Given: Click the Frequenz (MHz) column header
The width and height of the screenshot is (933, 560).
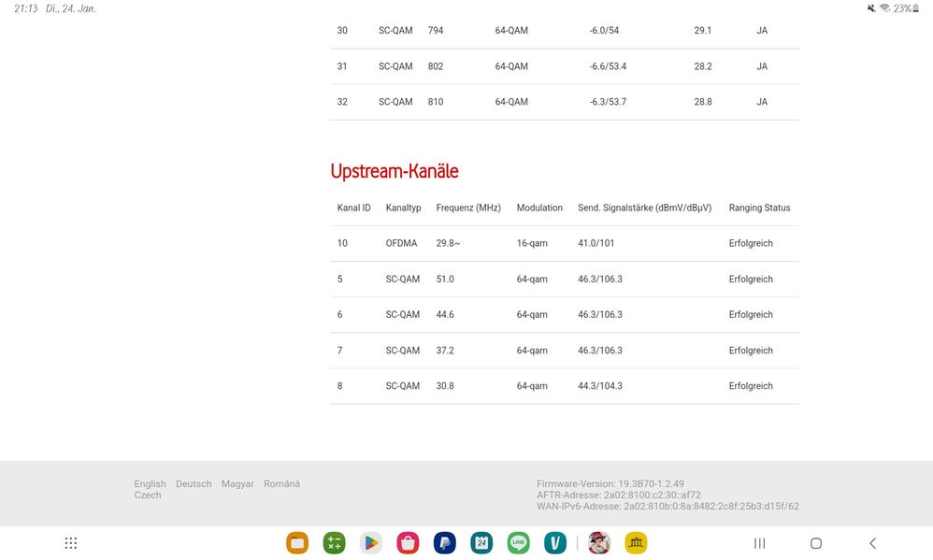Looking at the screenshot, I should click(x=468, y=208).
